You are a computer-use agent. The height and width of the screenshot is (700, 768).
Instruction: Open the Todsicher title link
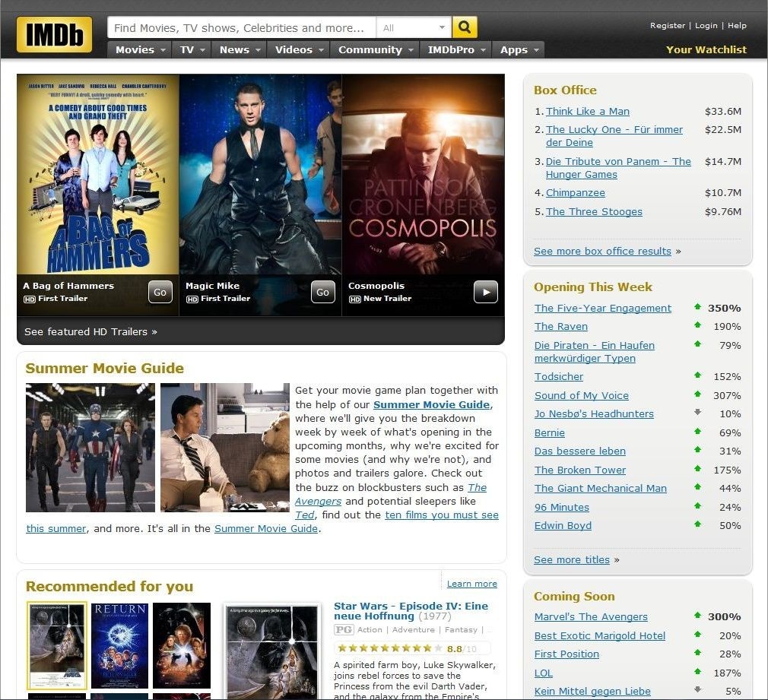pyautogui.click(x=559, y=376)
